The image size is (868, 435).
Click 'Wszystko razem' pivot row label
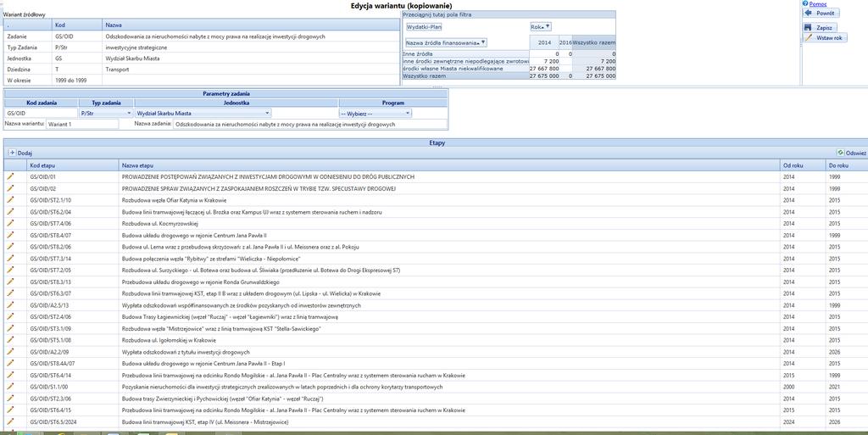[x=422, y=75]
